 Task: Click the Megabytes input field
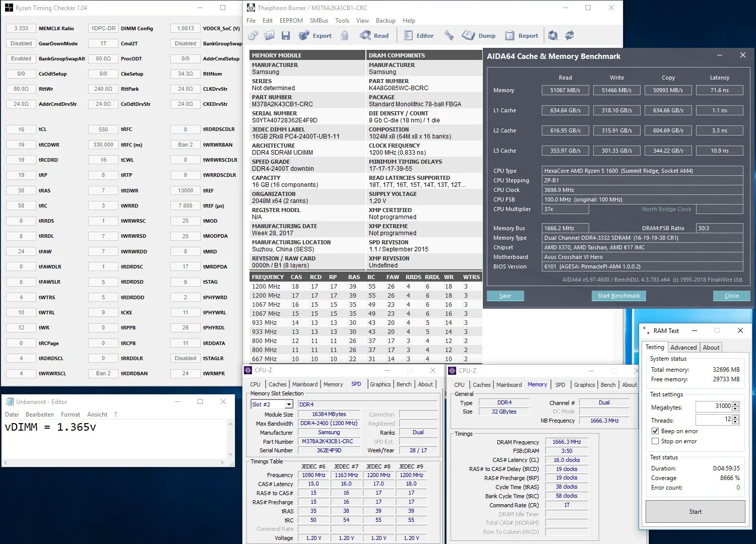[x=714, y=406]
